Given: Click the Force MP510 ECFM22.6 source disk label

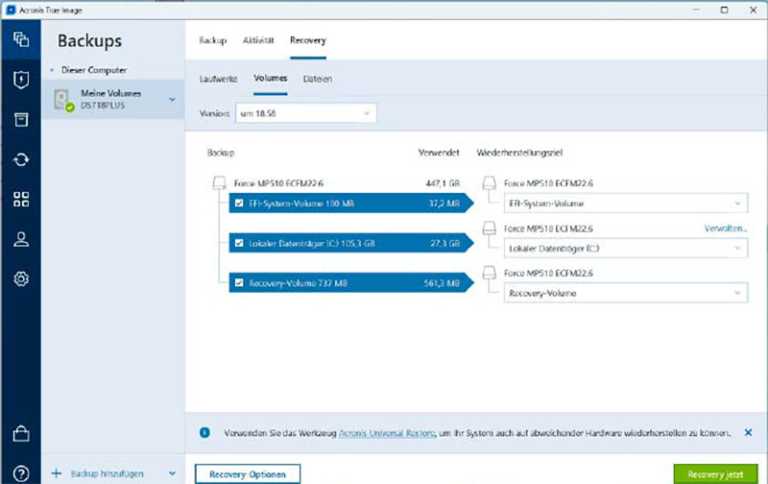Looking at the screenshot, I should point(278,183).
